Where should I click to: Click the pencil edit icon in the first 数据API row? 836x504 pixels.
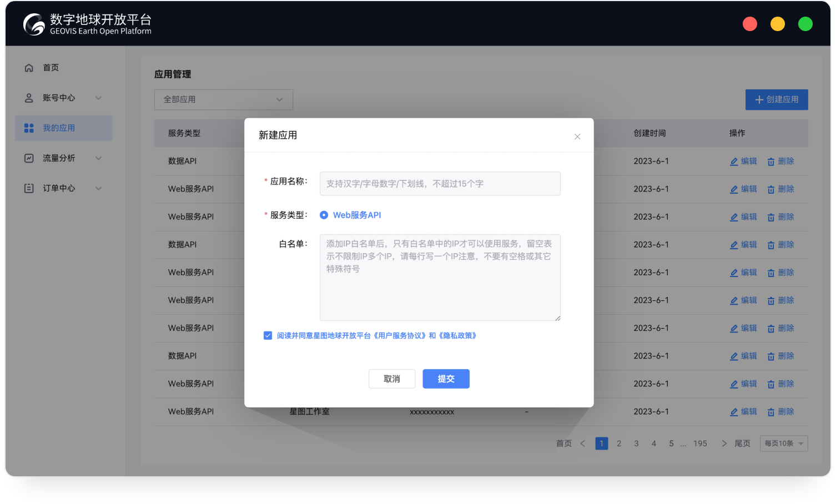[x=734, y=162]
